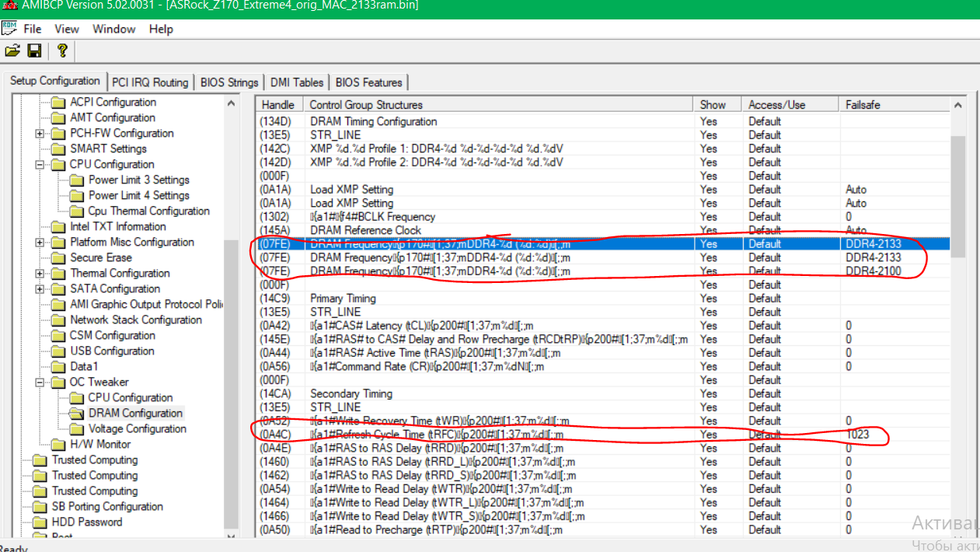Select the Secondary Timing row
Viewport: 980px width, 552px height.
click(603, 393)
